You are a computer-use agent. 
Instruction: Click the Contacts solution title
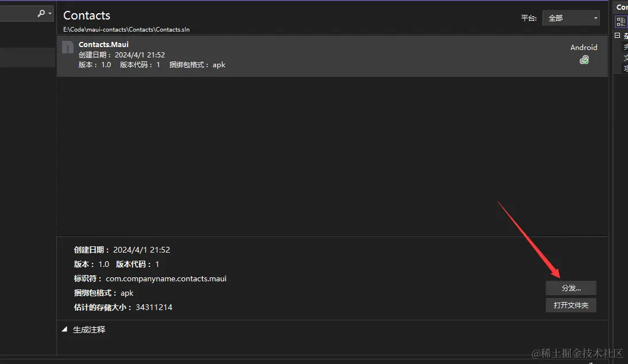coord(87,16)
